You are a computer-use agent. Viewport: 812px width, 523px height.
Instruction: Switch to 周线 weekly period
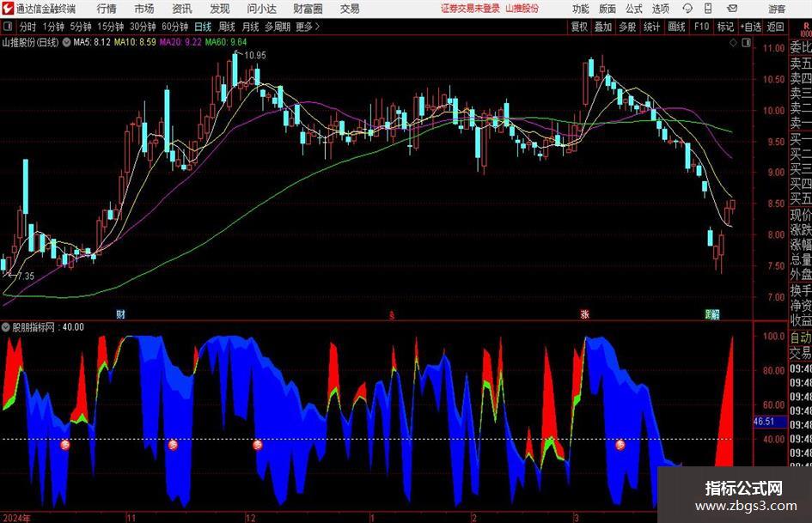[x=226, y=27]
